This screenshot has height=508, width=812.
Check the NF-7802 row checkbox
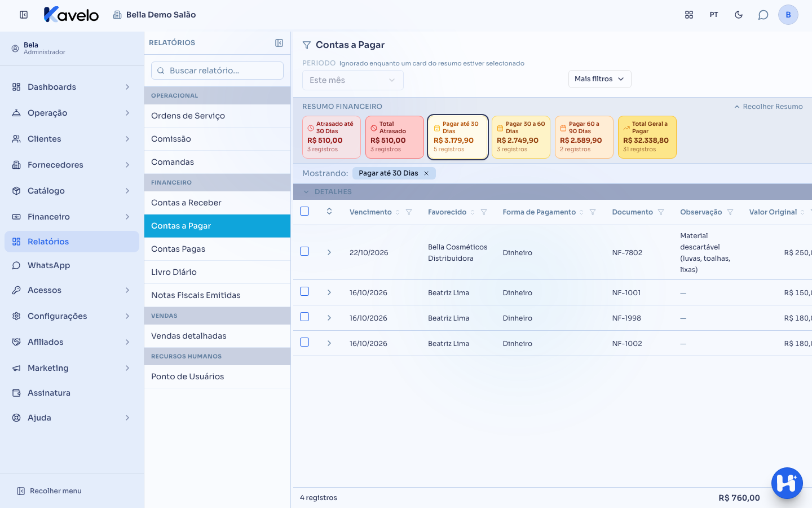click(x=304, y=251)
